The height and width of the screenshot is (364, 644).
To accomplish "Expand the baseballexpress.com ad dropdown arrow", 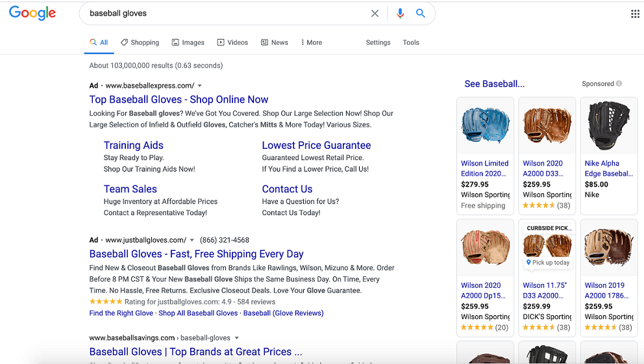I will pyautogui.click(x=200, y=86).
